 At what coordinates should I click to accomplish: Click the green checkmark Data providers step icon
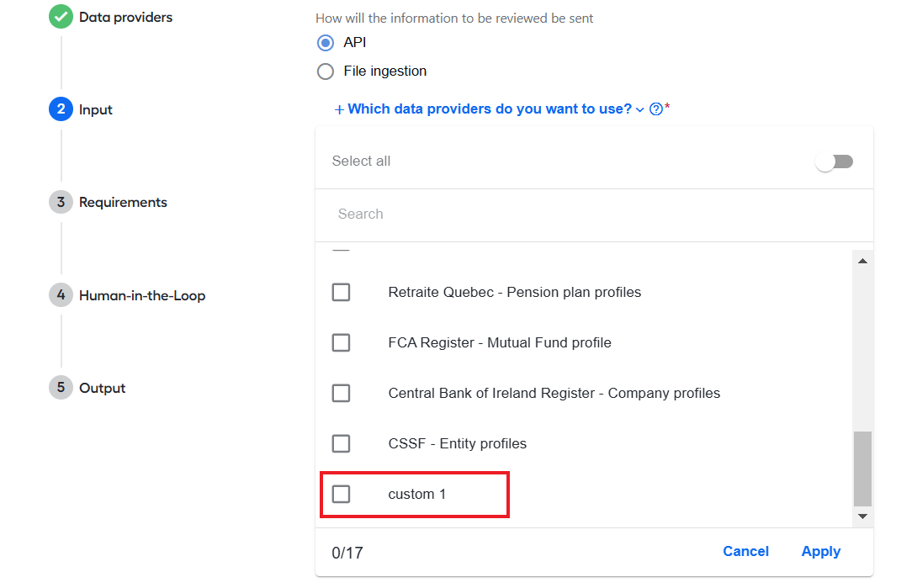coord(61,17)
